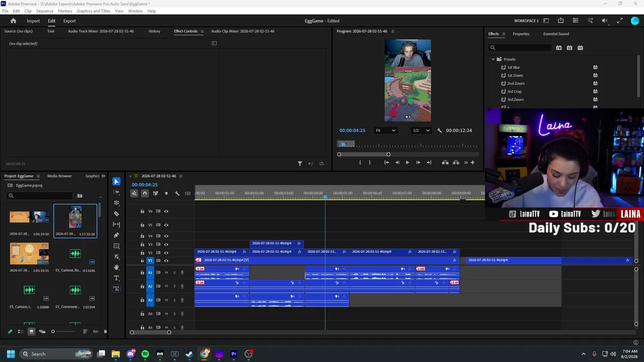
Task: Click the Lift button in Program monitor
Action: (445, 162)
